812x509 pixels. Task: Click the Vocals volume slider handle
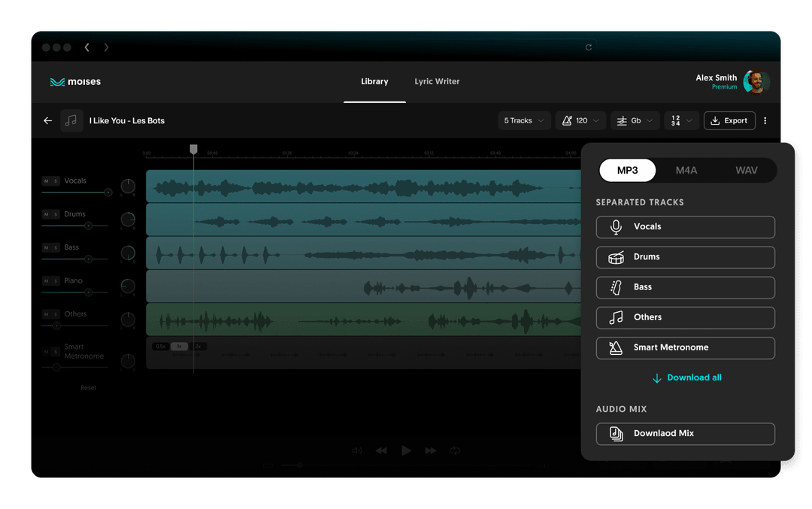[x=108, y=192]
